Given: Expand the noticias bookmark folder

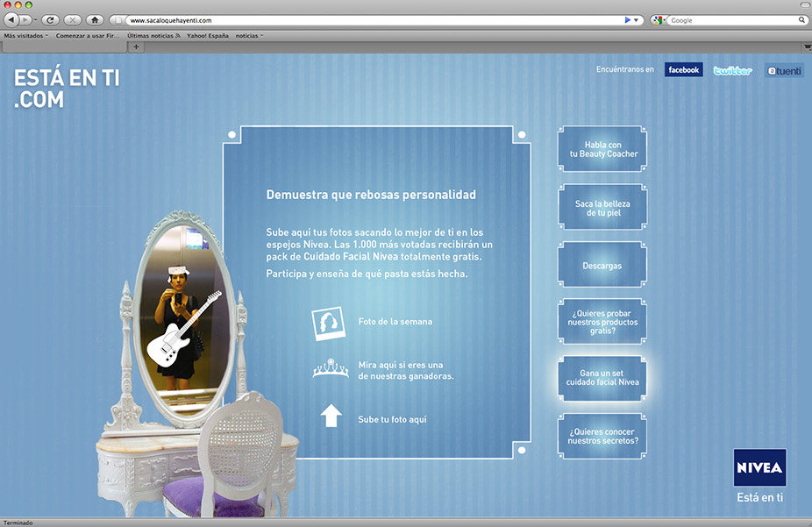Looking at the screenshot, I should pyautogui.click(x=249, y=36).
